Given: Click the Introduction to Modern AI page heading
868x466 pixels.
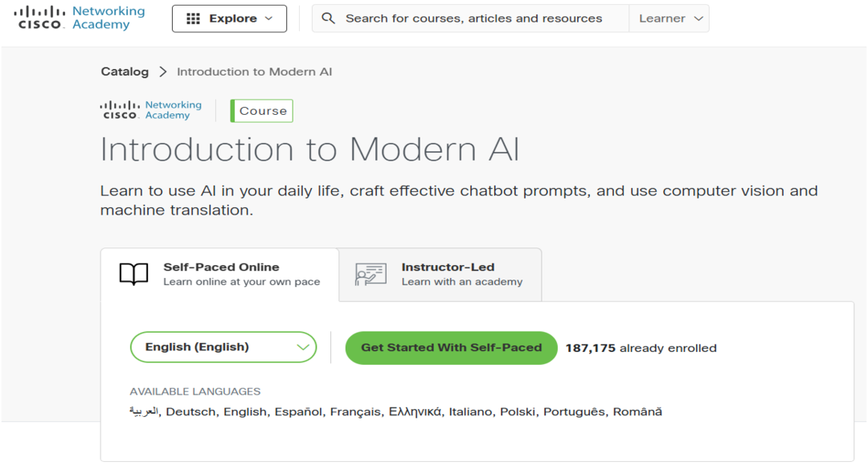Looking at the screenshot, I should coord(309,150).
